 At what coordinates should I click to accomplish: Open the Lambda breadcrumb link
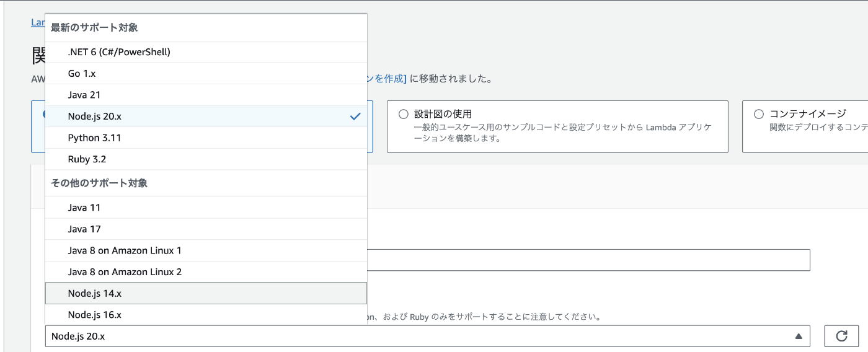pyautogui.click(x=38, y=22)
